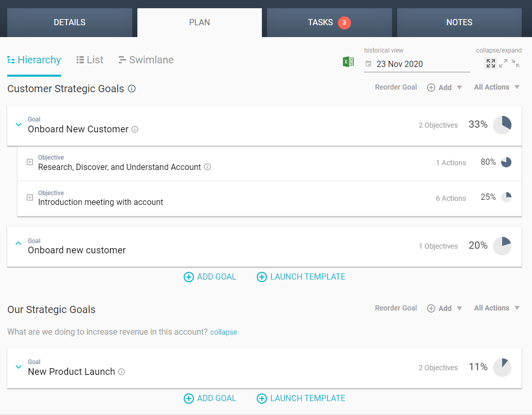Viewport: 532px width, 415px height.
Task: Open All Actions dropdown in Customer Strategic Goals
Action: 496,87
